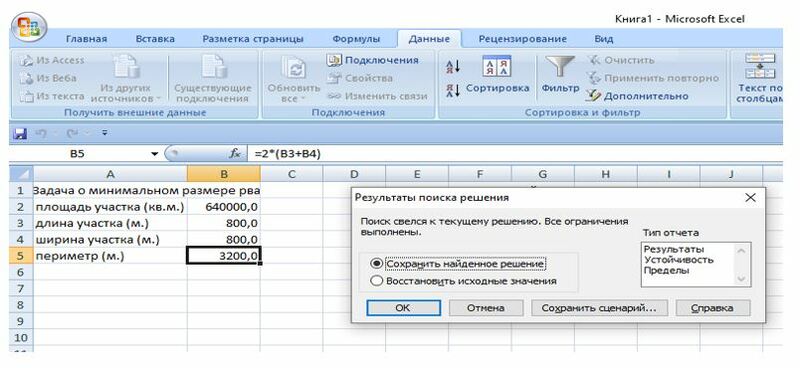Click Edit Links (Изменить связи)
This screenshot has height=368, width=800.
377,96
